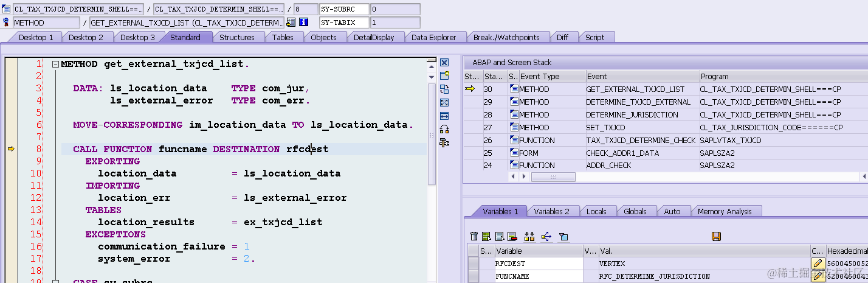
Task: Click the breakpoint margin at code line 8
Action: (x=10, y=149)
